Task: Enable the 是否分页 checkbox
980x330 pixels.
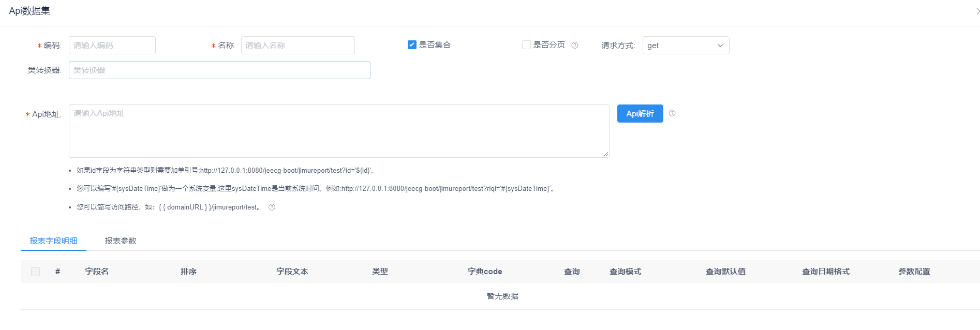Action: tap(526, 44)
